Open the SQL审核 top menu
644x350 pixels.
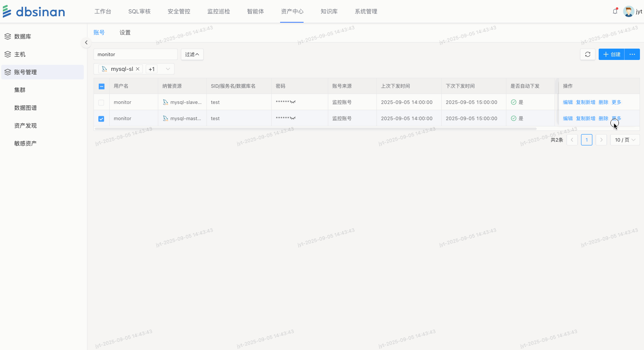[139, 11]
